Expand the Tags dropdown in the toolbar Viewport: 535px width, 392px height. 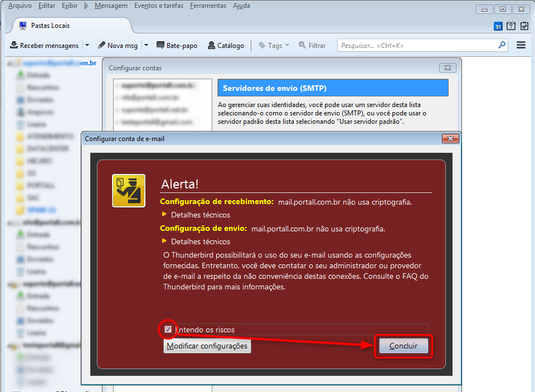(x=274, y=45)
